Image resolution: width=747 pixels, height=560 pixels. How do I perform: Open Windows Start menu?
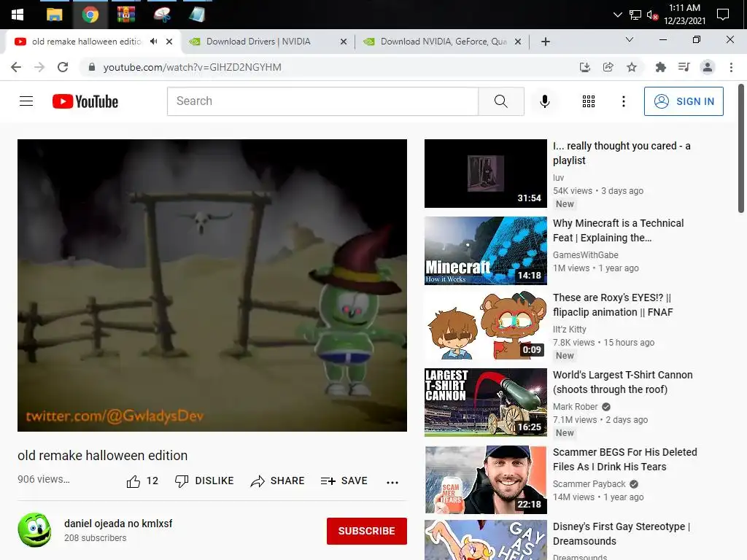coord(18,15)
